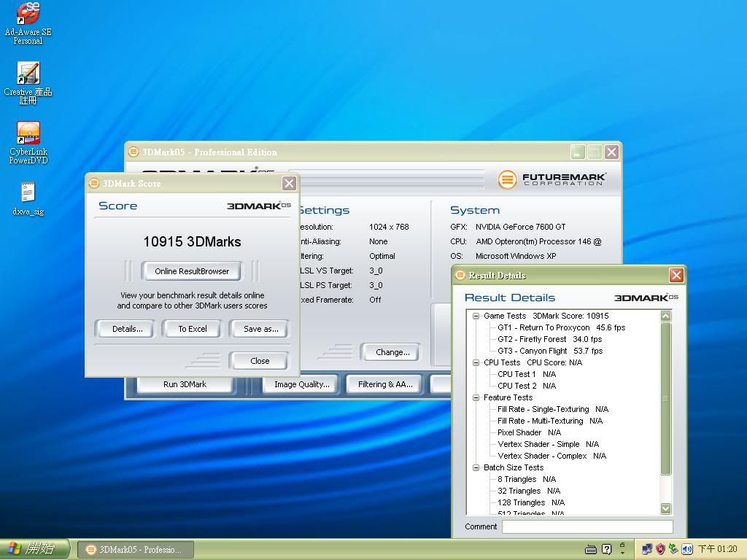Collapse the Feature Tests tree node

pos(476,397)
